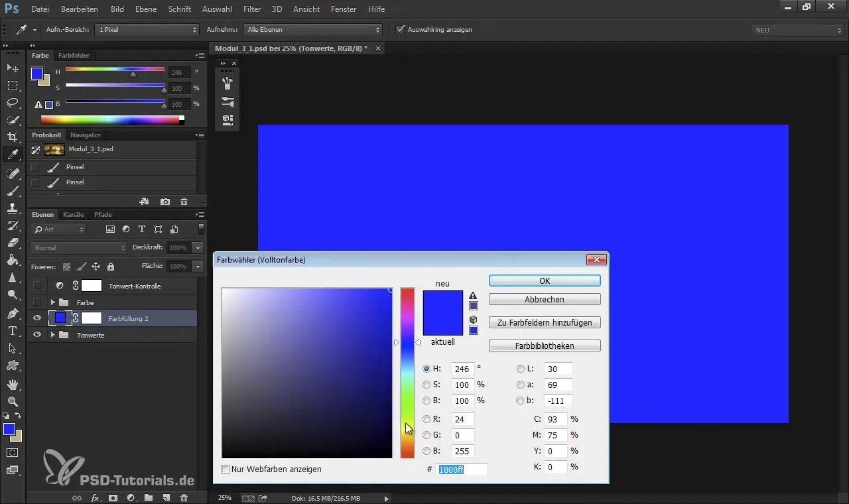
Task: Open the Deckkraft value dropdown arrow
Action: (x=198, y=247)
